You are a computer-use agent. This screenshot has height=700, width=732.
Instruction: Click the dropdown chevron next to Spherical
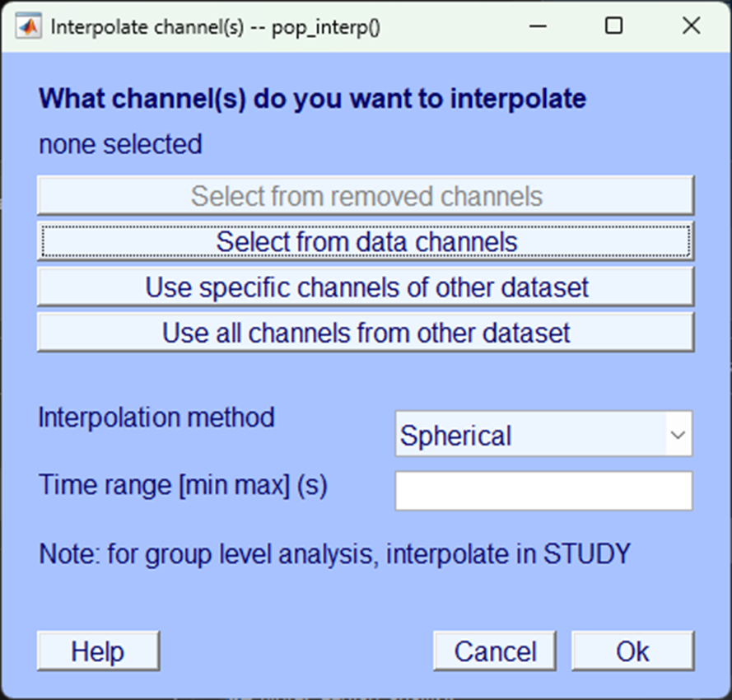[678, 434]
